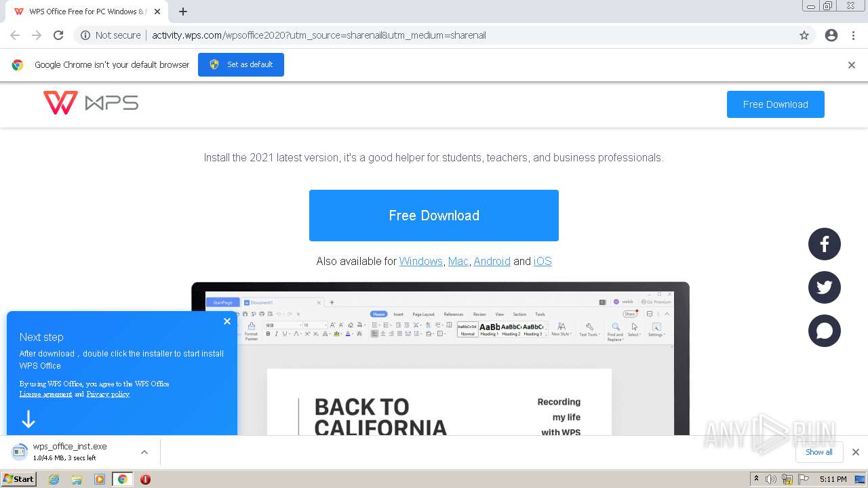Open the iOS download link
Viewport: 868px width, 488px height.
542,261
